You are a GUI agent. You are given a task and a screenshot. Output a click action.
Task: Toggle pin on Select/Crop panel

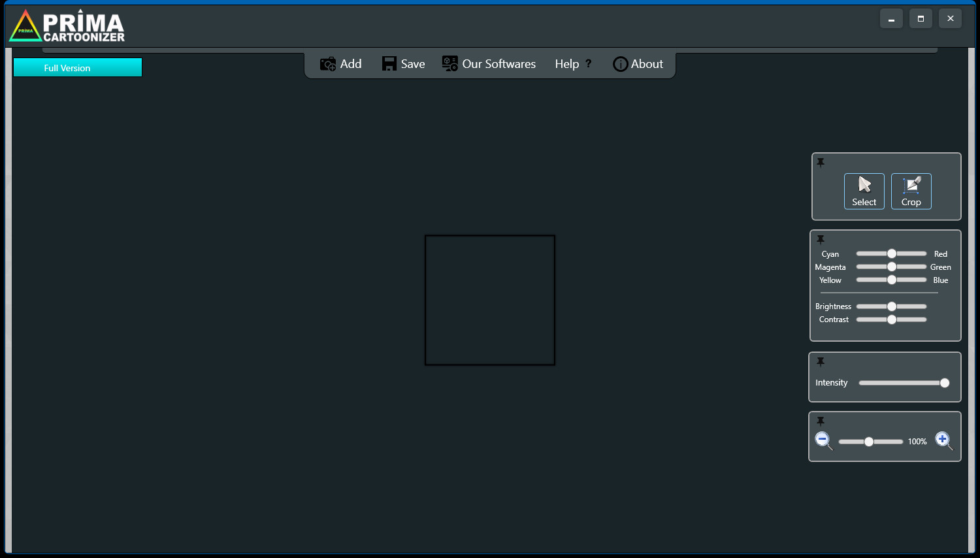(x=821, y=163)
